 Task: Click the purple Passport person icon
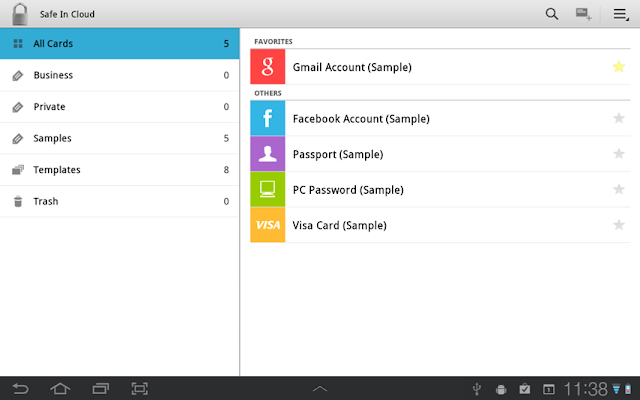[268, 154]
